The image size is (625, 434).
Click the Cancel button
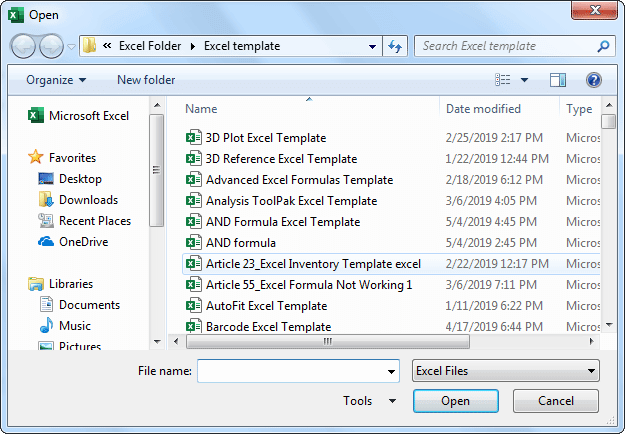pyautogui.click(x=556, y=401)
